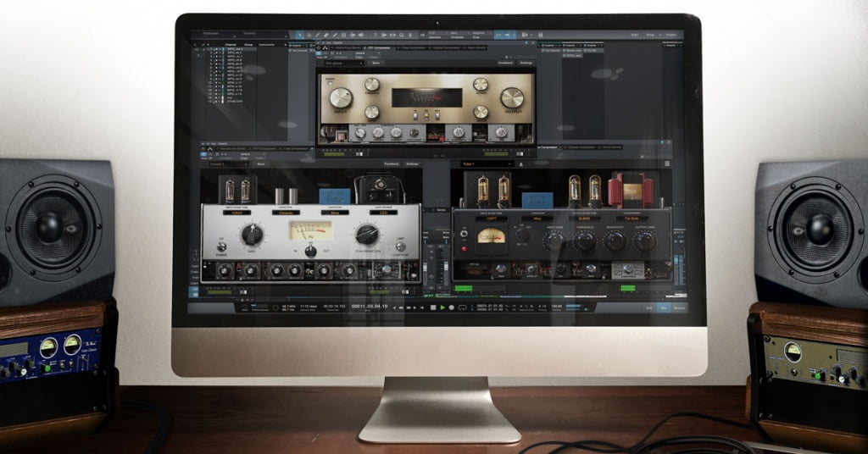Switch to the Song page
Image resolution: width=868 pixels, height=454 pixels.
(x=651, y=35)
